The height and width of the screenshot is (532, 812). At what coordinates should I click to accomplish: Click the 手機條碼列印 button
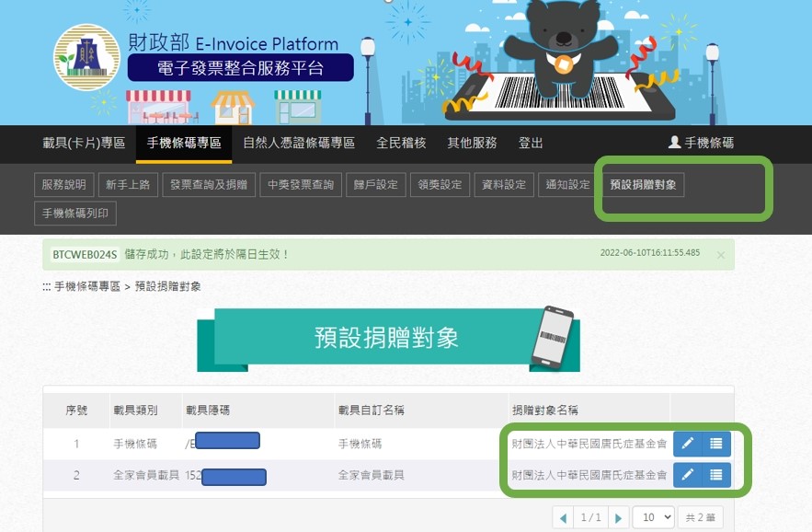[75, 214]
